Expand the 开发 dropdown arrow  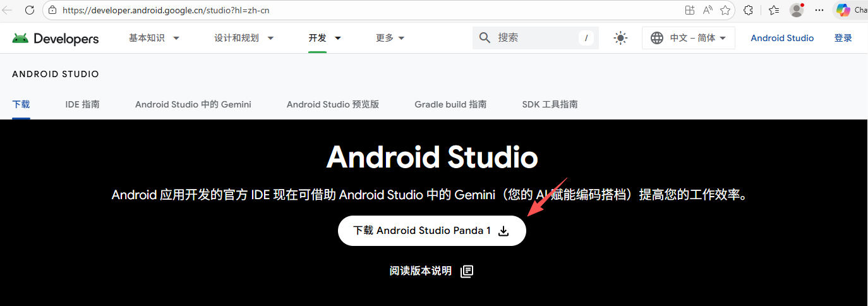click(338, 38)
